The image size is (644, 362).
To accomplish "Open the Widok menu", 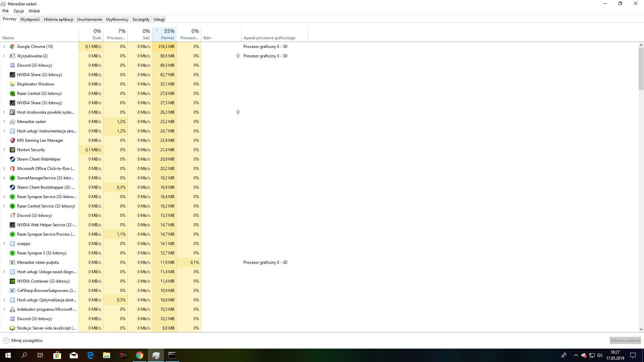I will click(34, 11).
